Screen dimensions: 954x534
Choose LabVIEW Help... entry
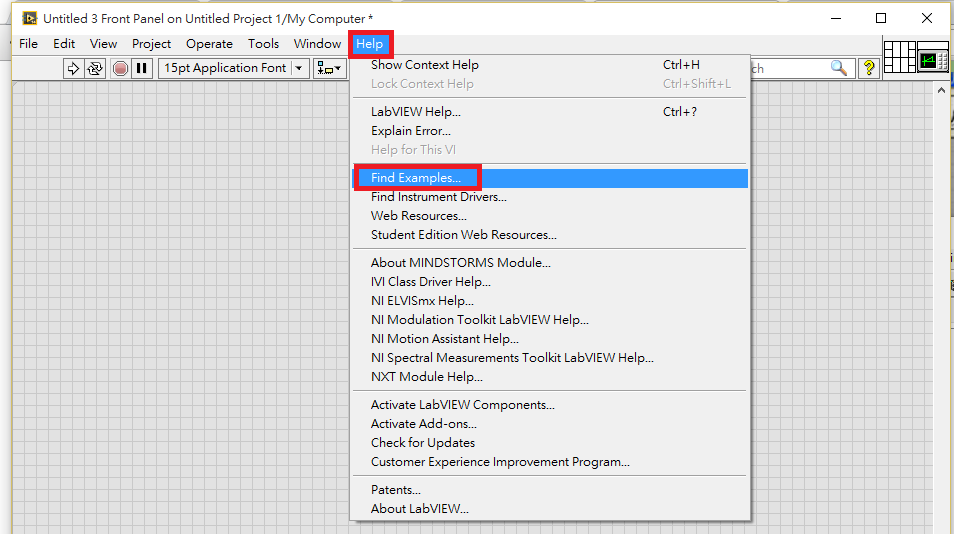(550, 112)
